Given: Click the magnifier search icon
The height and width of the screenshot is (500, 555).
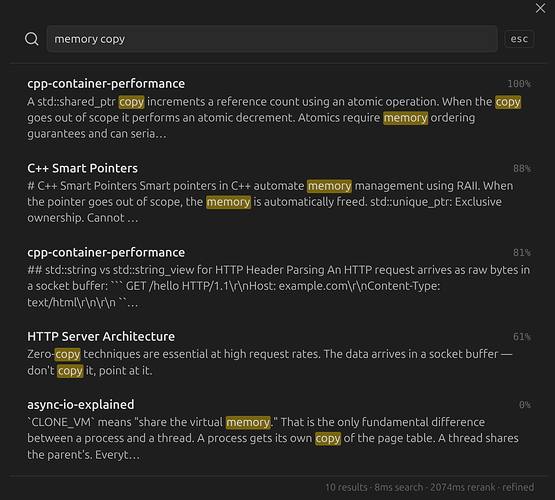Looking at the screenshot, I should tap(32, 39).
